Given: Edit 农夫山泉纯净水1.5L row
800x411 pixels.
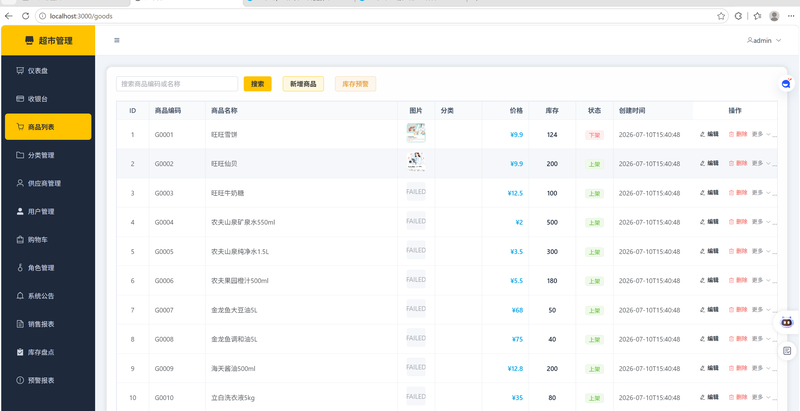Looking at the screenshot, I should (x=709, y=251).
